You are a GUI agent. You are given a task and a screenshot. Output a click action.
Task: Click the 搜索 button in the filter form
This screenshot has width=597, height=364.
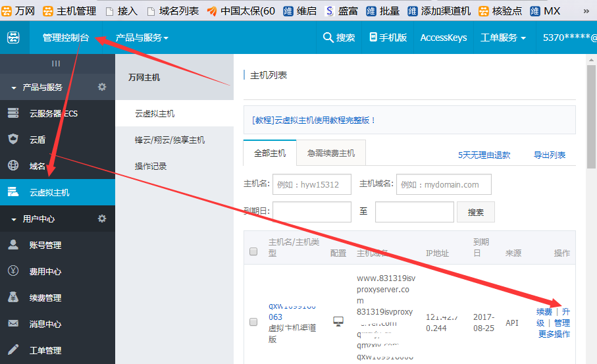click(x=475, y=212)
